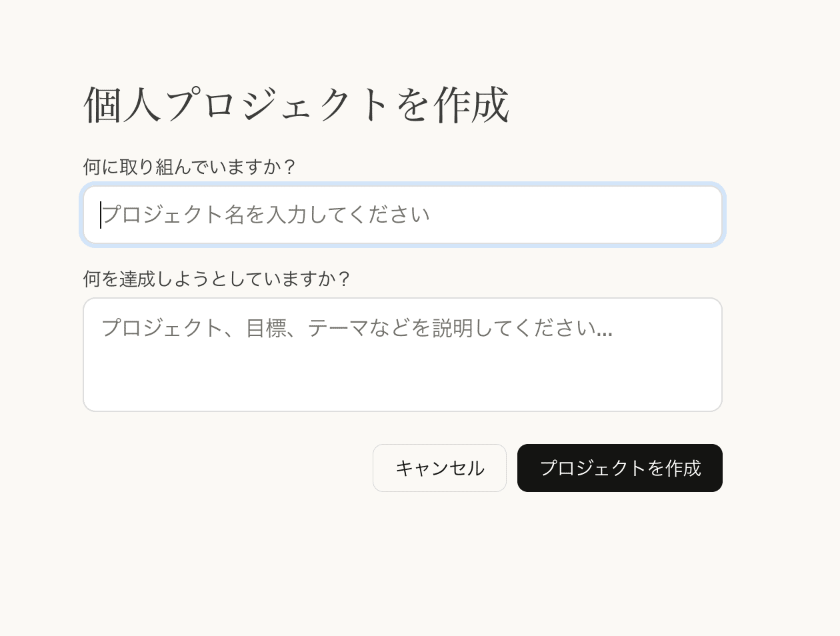This screenshot has width=840, height=636.
Task: Click the project description text area
Action: point(402,355)
